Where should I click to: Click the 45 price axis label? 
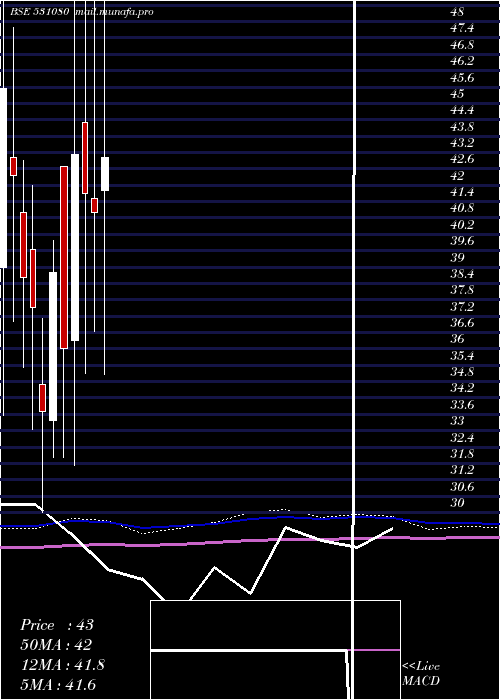(457, 94)
